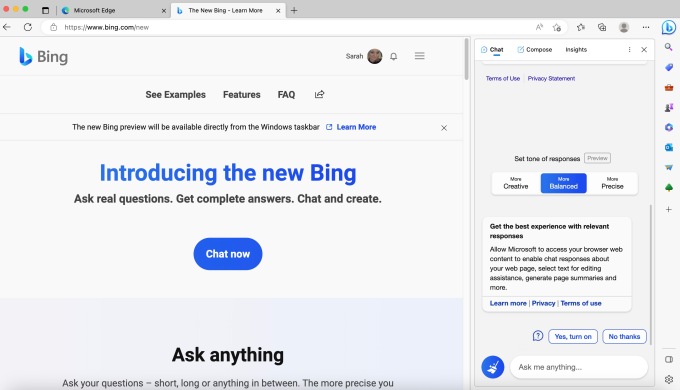Click the browser back arrow
This screenshot has height=390, width=680.
[x=7, y=27]
